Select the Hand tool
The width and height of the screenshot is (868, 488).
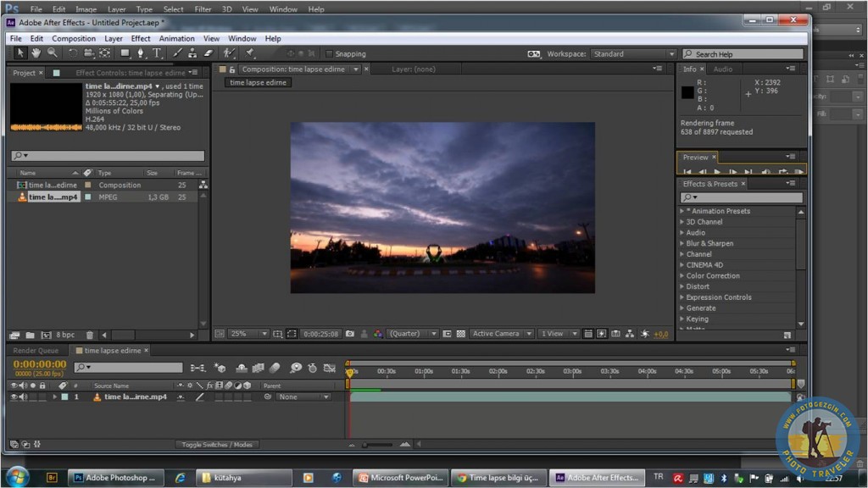point(36,53)
